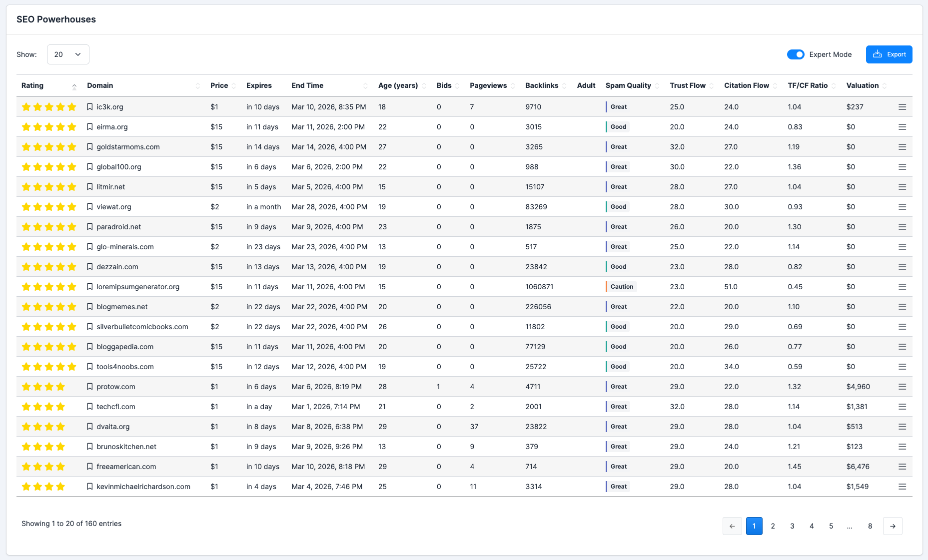Open the Show entries dropdown
This screenshot has height=560, width=928.
tap(68, 54)
